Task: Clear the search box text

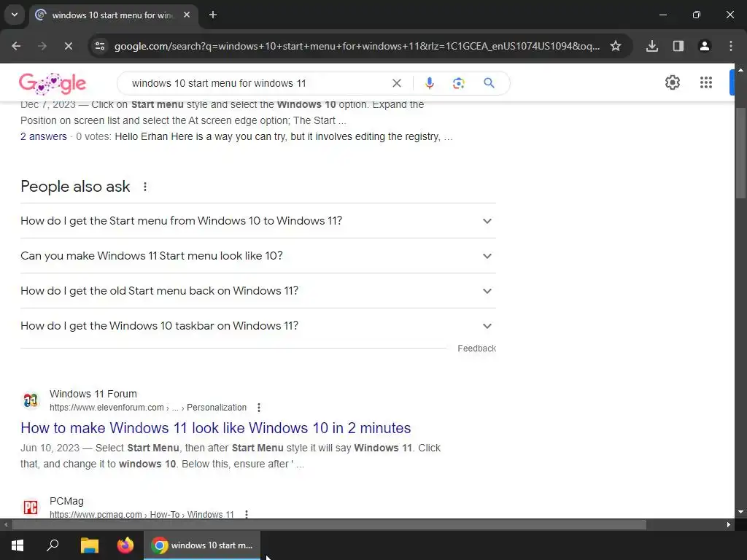Action: [396, 83]
